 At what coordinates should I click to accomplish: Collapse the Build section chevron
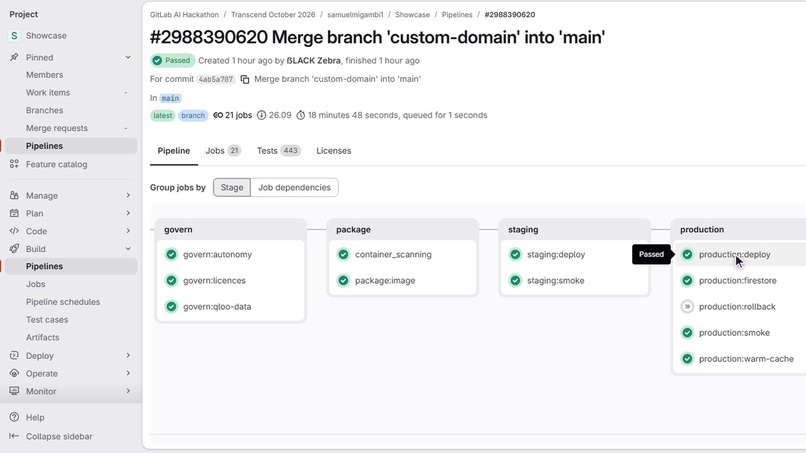click(x=128, y=248)
